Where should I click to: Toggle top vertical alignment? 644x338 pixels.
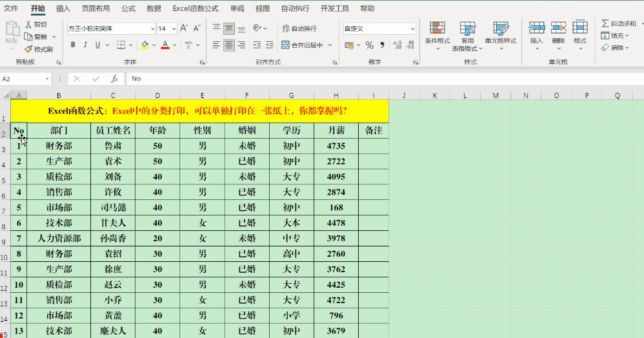click(216, 28)
